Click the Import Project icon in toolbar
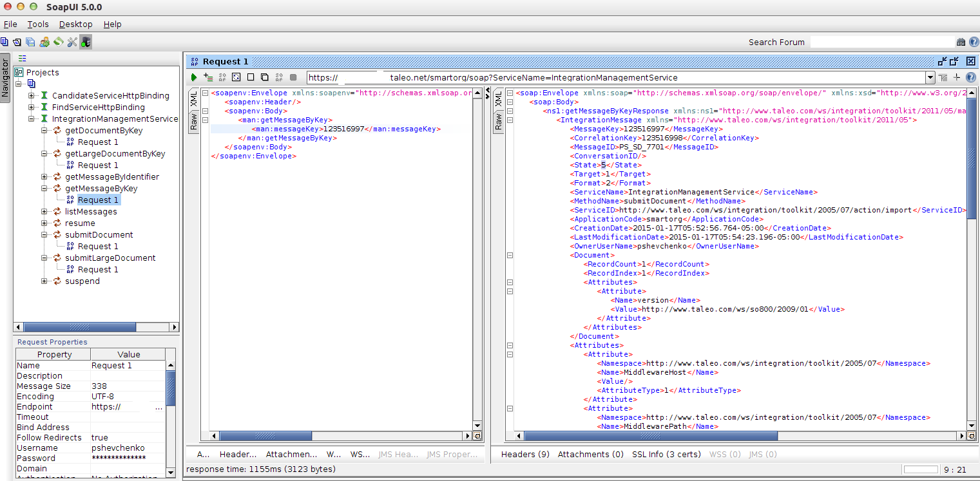 (x=17, y=42)
